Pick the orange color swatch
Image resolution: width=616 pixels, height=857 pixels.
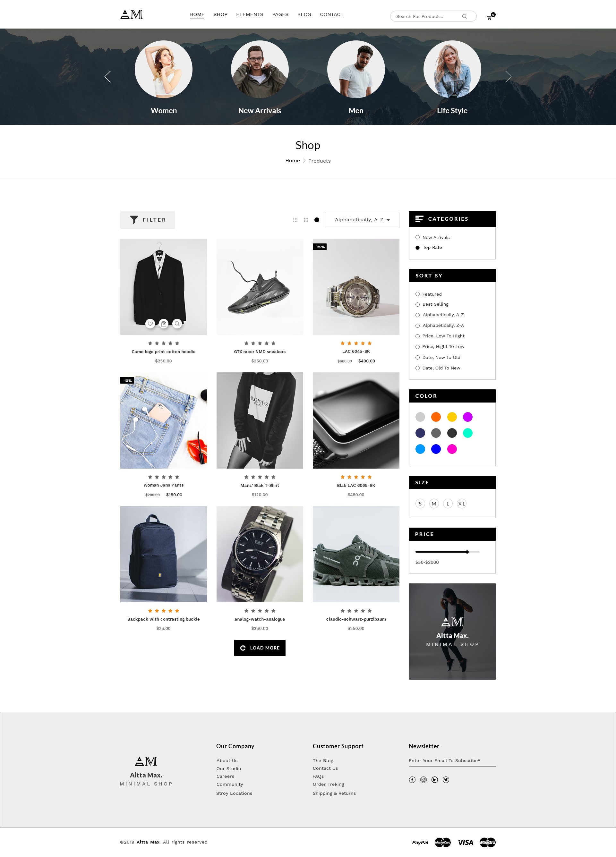436,417
